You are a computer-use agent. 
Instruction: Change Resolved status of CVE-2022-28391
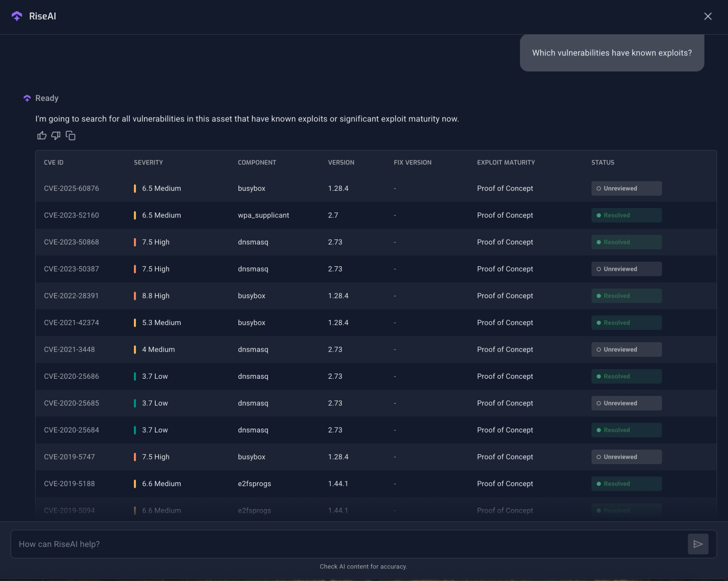click(626, 296)
